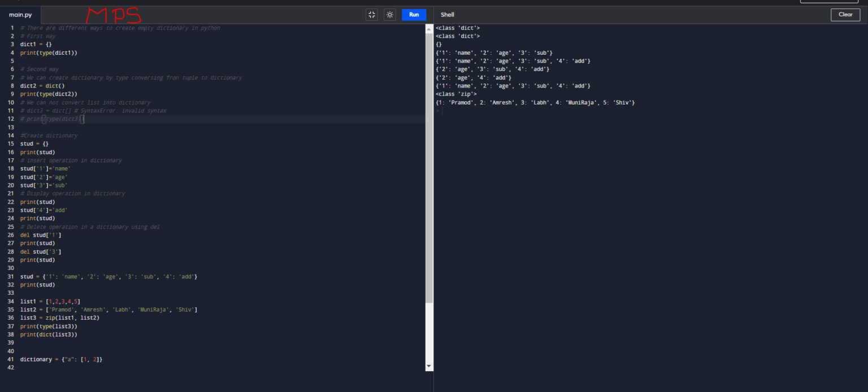Click the list2 names assignment line
This screenshot has height=392, width=868.
(x=108, y=310)
